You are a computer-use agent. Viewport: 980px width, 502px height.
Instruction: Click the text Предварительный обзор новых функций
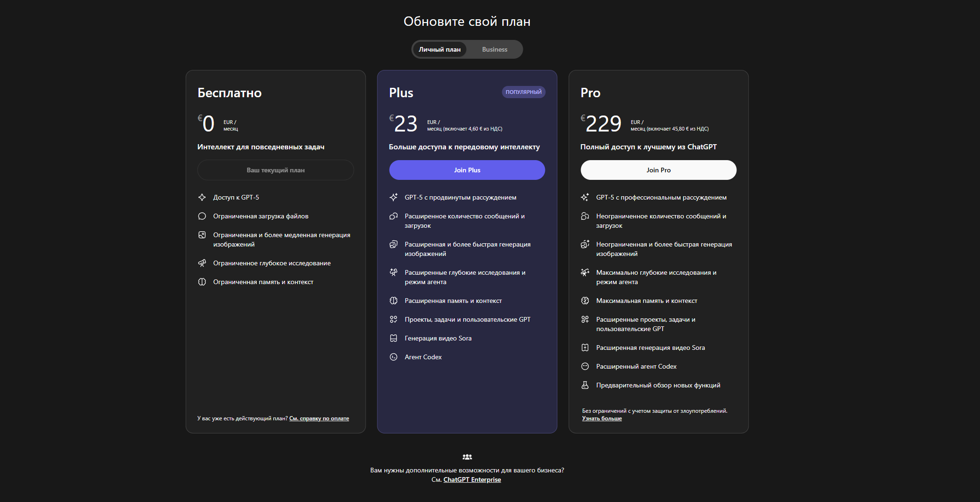tap(658, 385)
